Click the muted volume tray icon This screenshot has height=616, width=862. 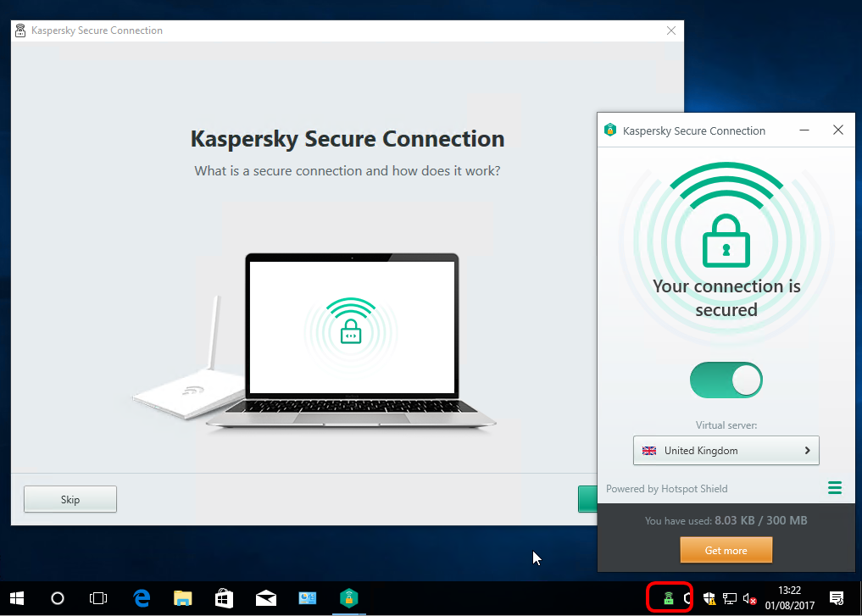pyautogui.click(x=749, y=598)
